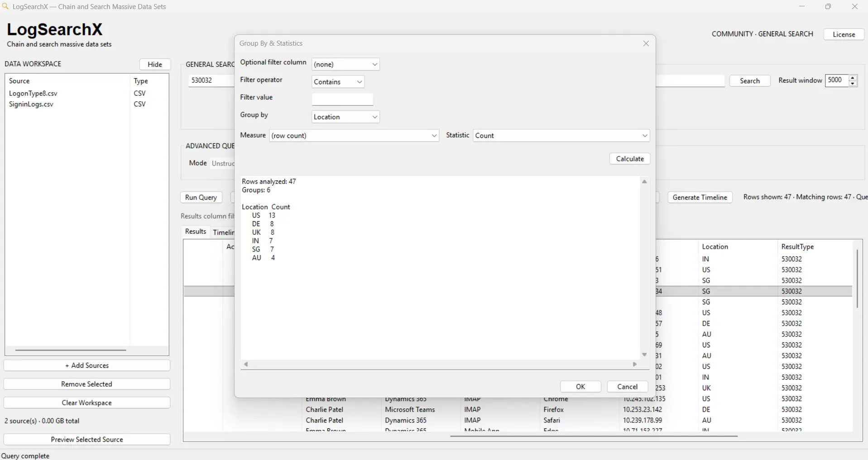Click the Hide button in Data Workspace
This screenshot has height=460, width=868.
155,64
